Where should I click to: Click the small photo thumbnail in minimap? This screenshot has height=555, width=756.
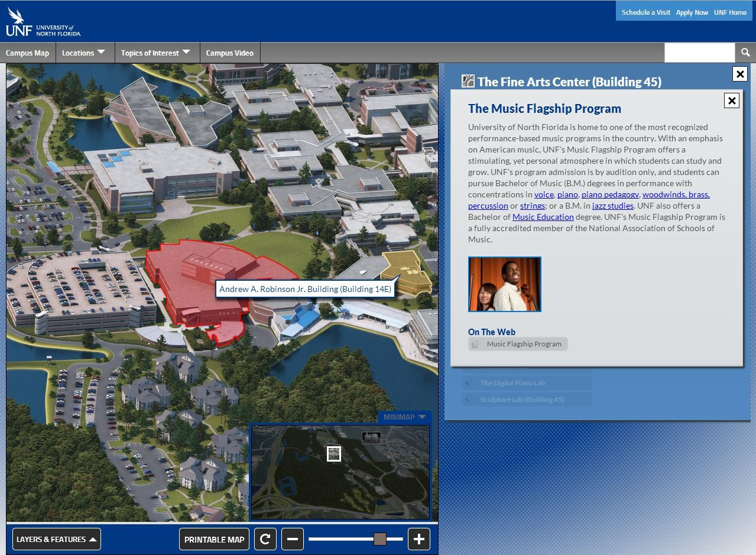371,438
